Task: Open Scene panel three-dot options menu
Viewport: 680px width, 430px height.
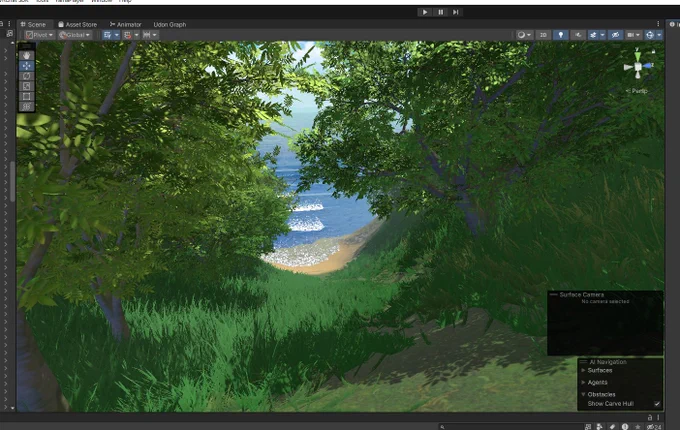Action: tap(658, 24)
